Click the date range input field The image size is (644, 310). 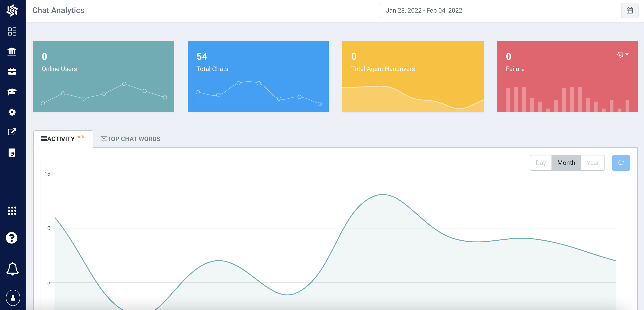(500, 11)
